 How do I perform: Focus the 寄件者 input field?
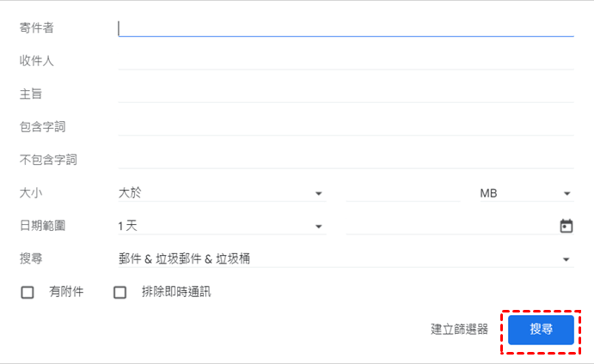pyautogui.click(x=346, y=28)
